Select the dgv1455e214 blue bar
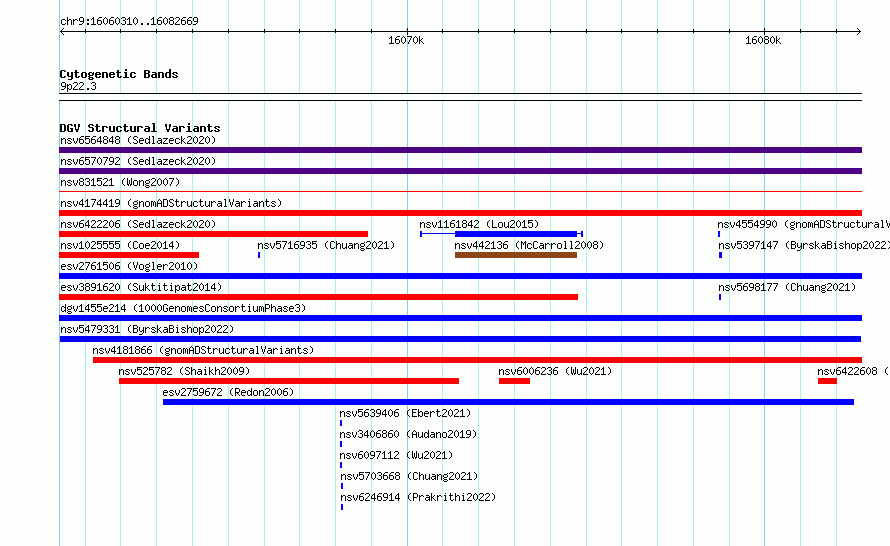The height and width of the screenshot is (546, 890). pyautogui.click(x=460, y=318)
